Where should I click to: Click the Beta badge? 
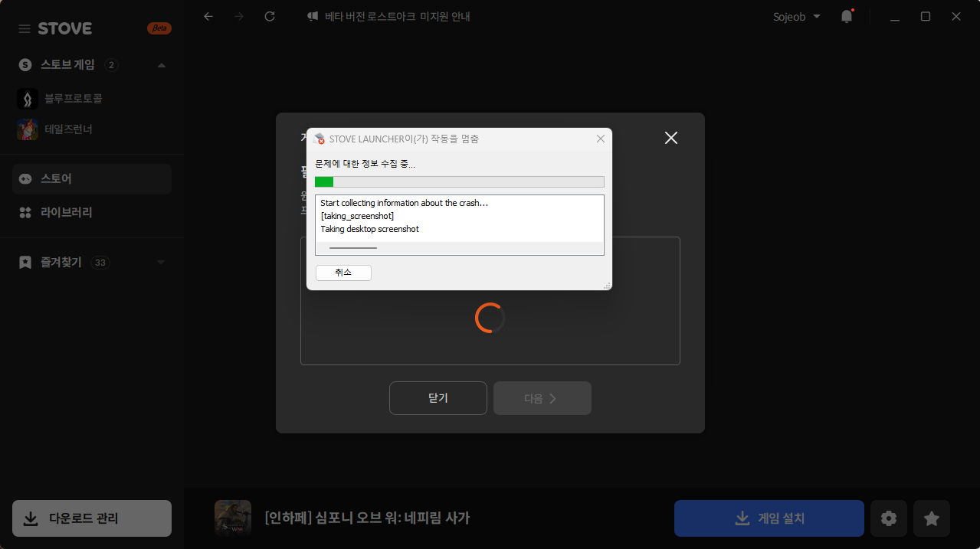pyautogui.click(x=159, y=28)
